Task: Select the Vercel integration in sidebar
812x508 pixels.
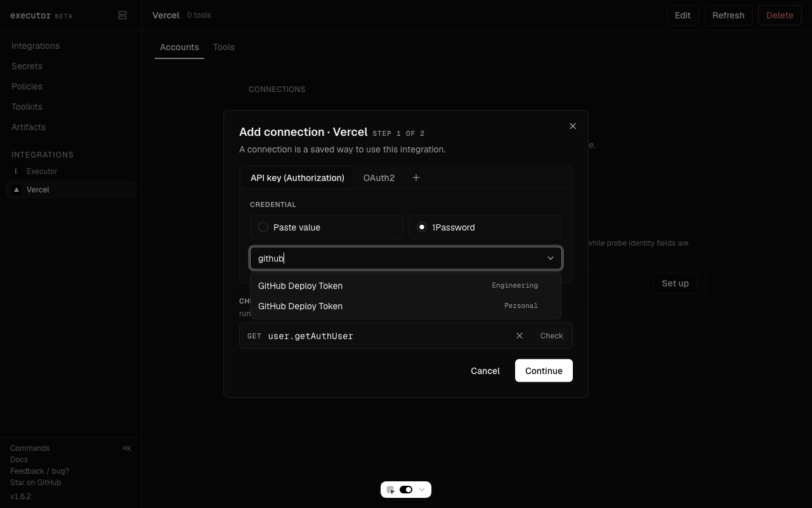Action: coord(70,190)
